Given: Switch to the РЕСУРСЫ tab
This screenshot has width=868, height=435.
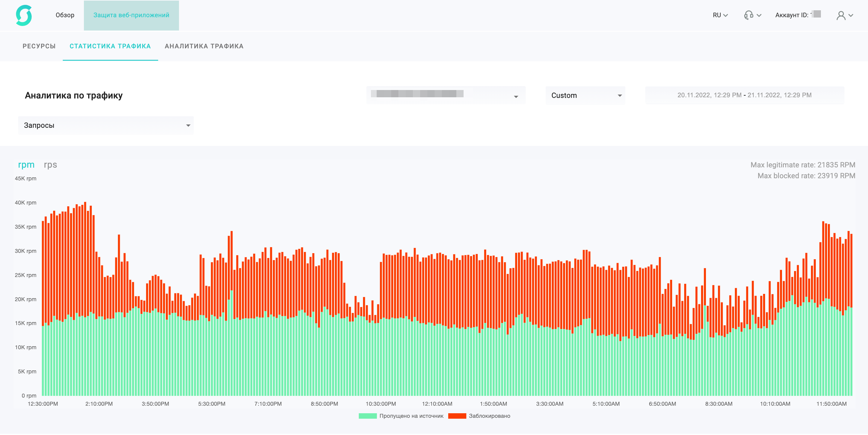Looking at the screenshot, I should point(39,46).
